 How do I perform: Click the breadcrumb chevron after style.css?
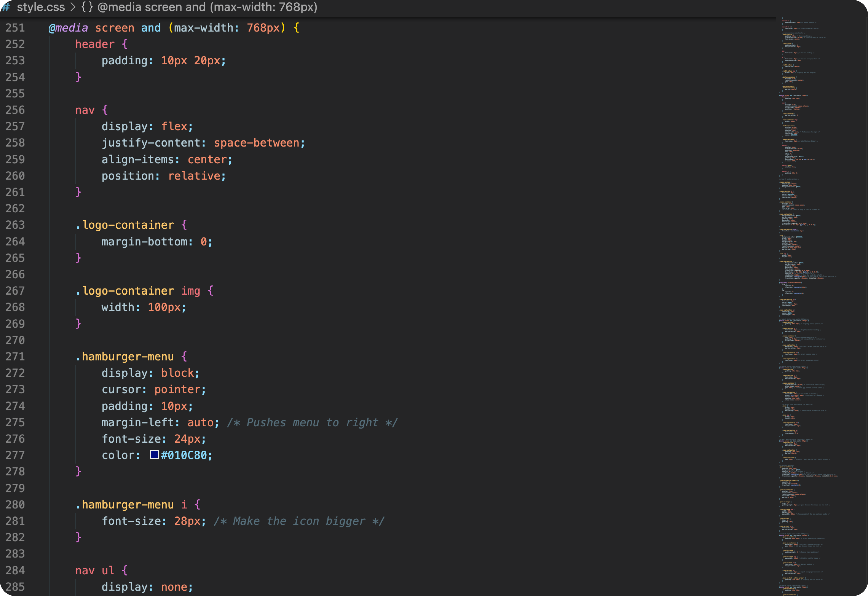point(73,7)
